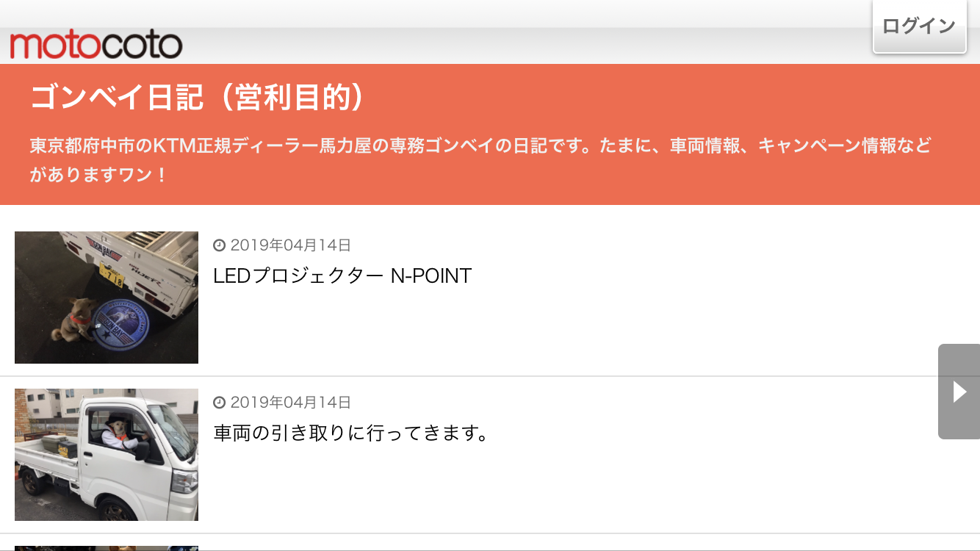Expand the right-side arrow panel tab

coord(959,392)
